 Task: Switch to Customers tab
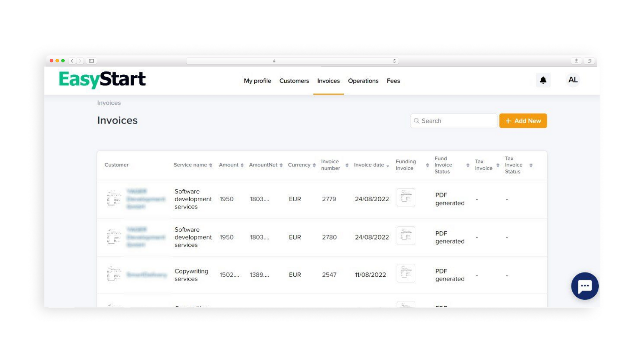point(294,81)
